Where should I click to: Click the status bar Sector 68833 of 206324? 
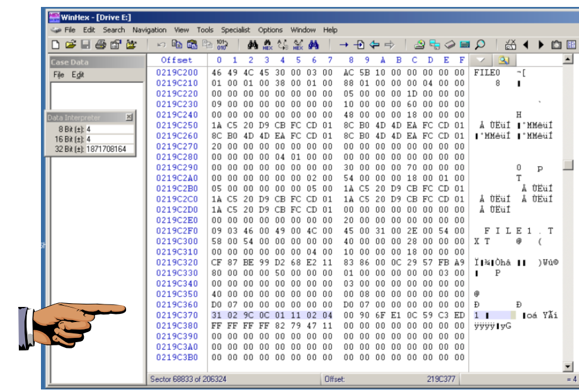click(x=188, y=379)
